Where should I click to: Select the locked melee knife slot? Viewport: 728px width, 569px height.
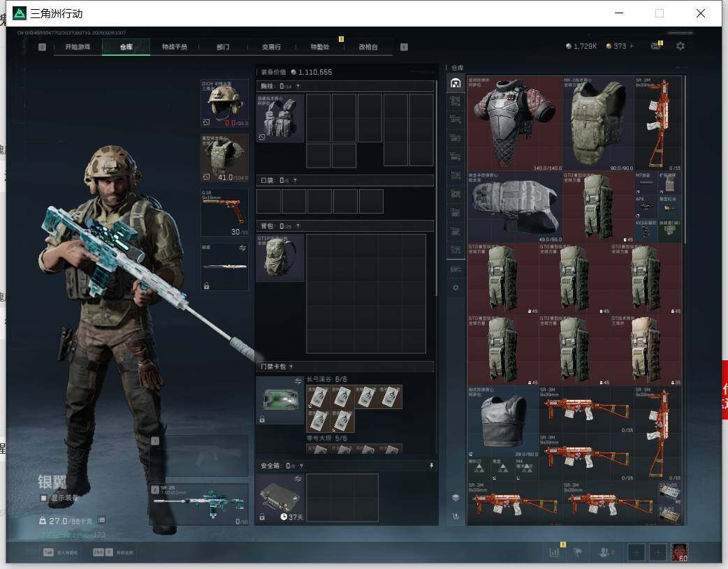pyautogui.click(x=225, y=267)
